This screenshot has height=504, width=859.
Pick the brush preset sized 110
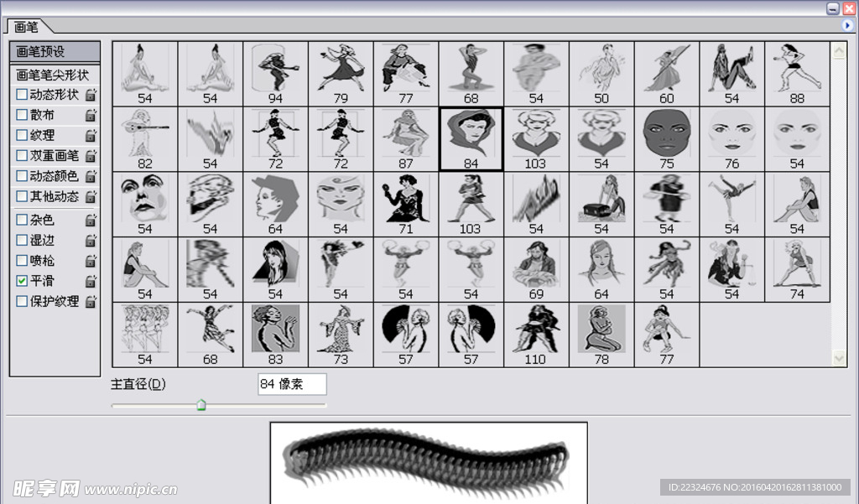point(535,335)
